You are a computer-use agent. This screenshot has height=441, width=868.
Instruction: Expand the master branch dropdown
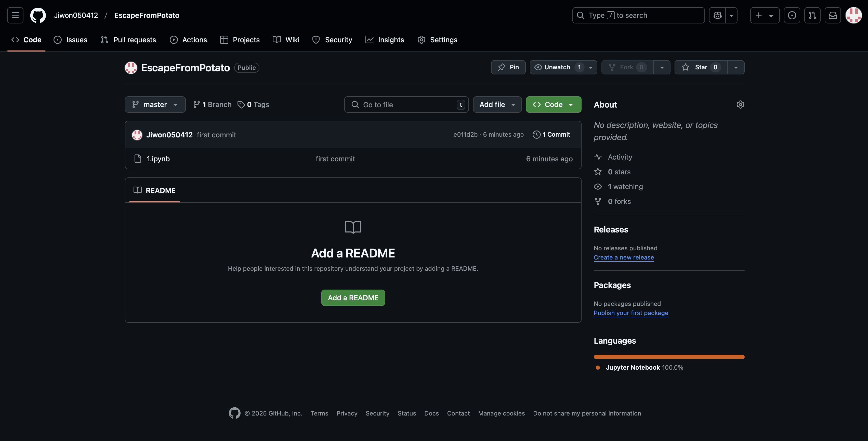pyautogui.click(x=155, y=105)
